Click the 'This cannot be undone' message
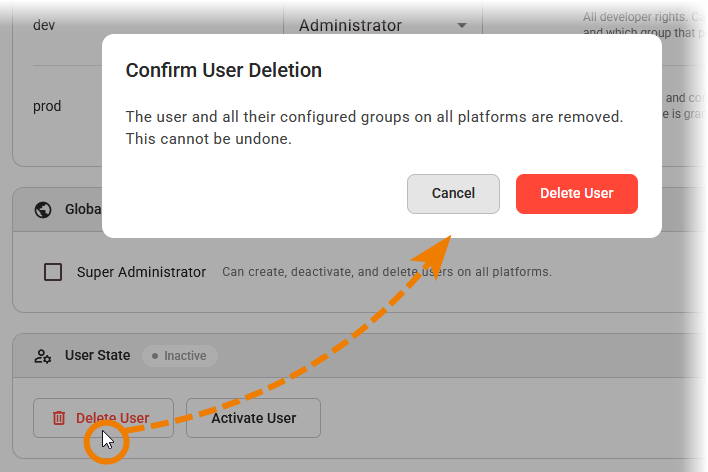708x472 pixels. (x=209, y=139)
